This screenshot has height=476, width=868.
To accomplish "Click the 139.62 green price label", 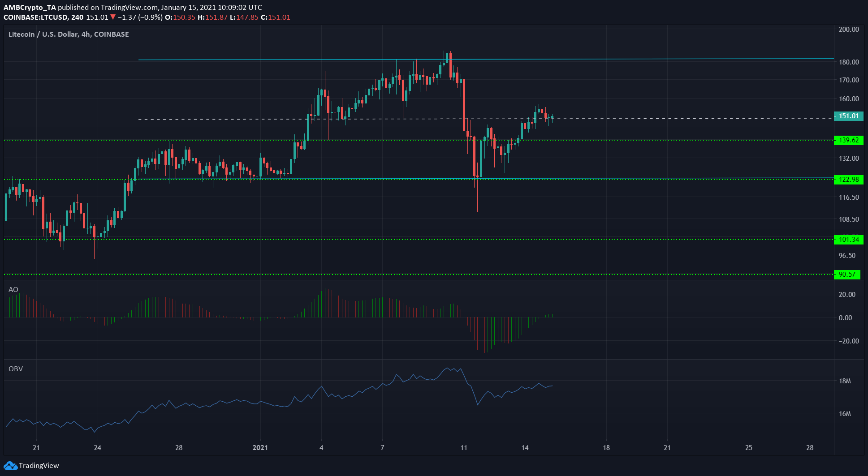I will pyautogui.click(x=848, y=140).
